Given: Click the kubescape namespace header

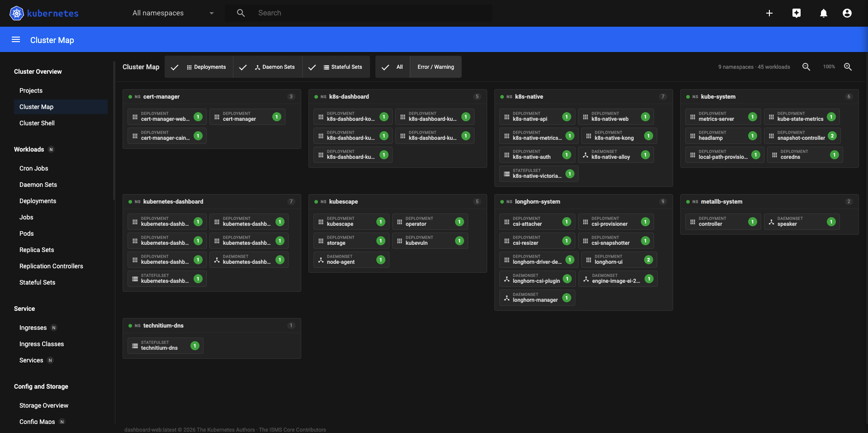Looking at the screenshot, I should pyautogui.click(x=398, y=202).
